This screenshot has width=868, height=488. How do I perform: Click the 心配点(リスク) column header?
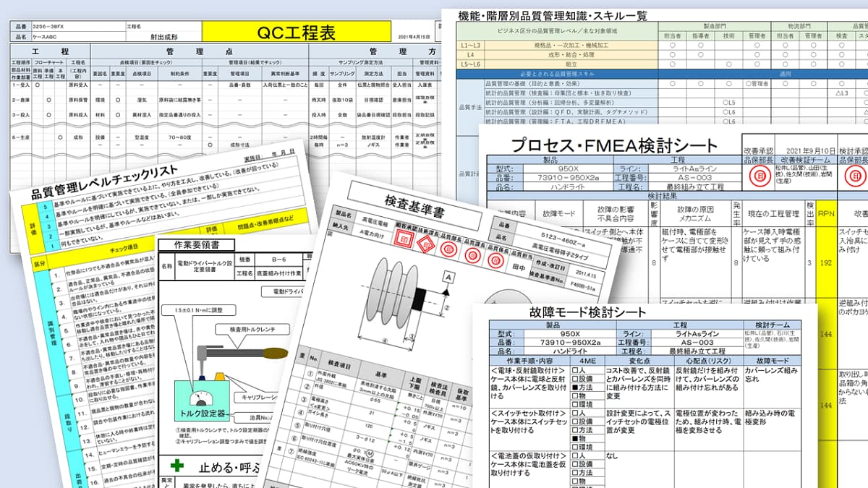pyautogui.click(x=707, y=359)
